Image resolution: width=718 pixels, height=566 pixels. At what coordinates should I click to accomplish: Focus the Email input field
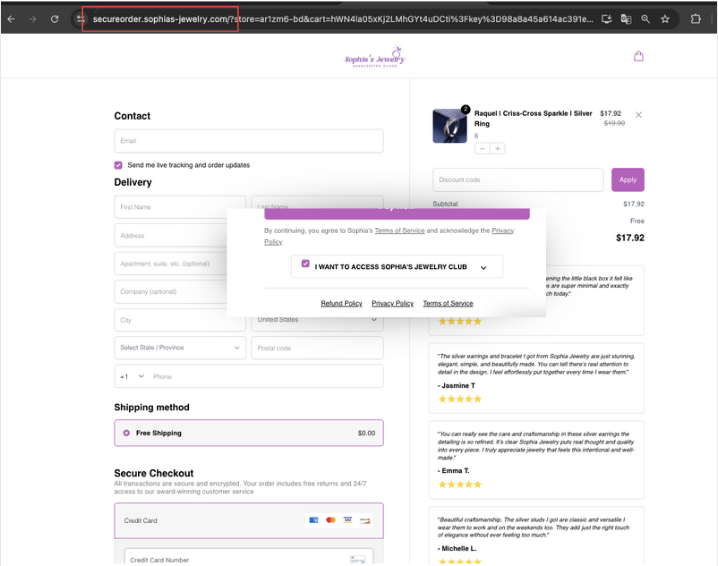[249, 141]
